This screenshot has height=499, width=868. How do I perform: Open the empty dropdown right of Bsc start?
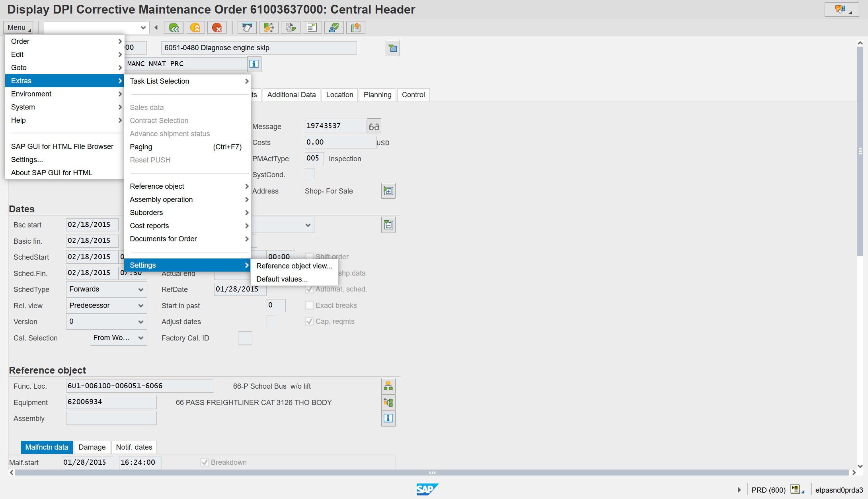pyautogui.click(x=308, y=225)
